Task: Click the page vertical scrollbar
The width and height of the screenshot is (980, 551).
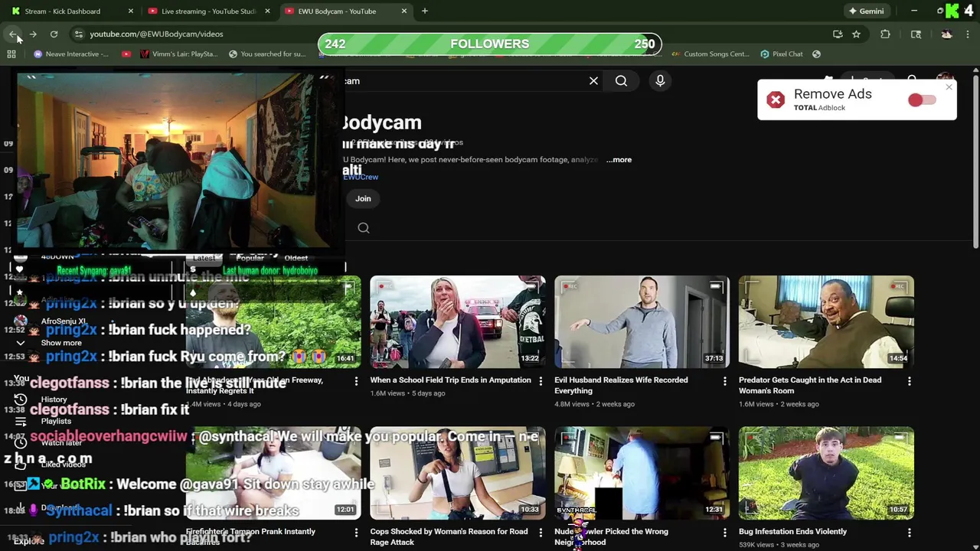Action: (975, 161)
